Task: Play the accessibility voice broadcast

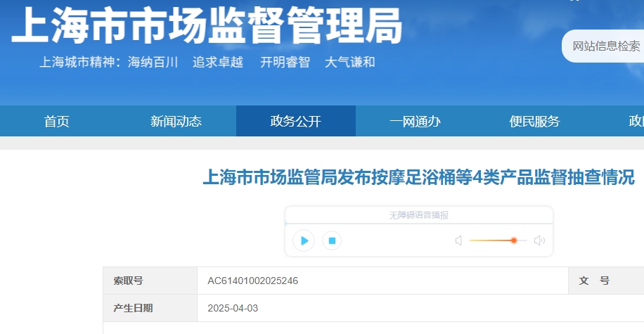Action: (304, 240)
